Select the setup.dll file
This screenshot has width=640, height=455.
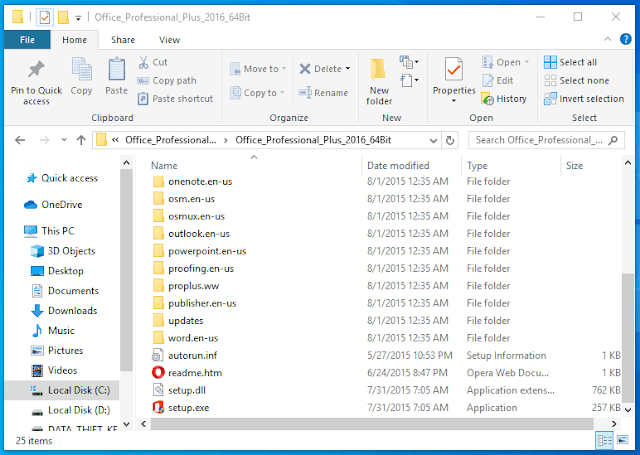[x=179, y=390]
